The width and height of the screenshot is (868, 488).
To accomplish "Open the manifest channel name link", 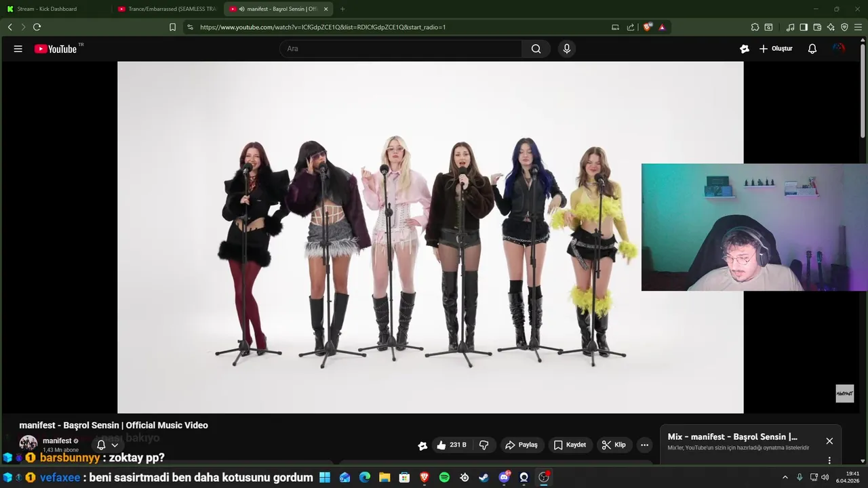I will pos(57,441).
